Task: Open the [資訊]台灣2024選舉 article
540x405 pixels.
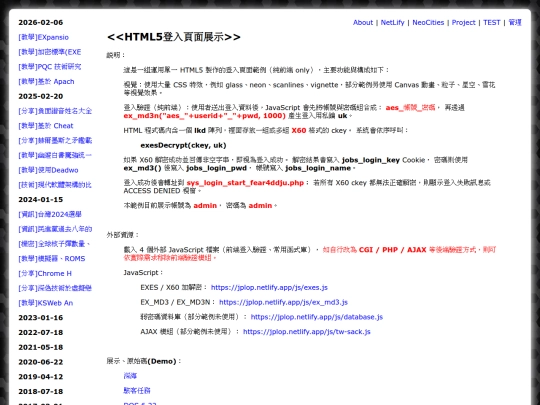Action: [50, 214]
